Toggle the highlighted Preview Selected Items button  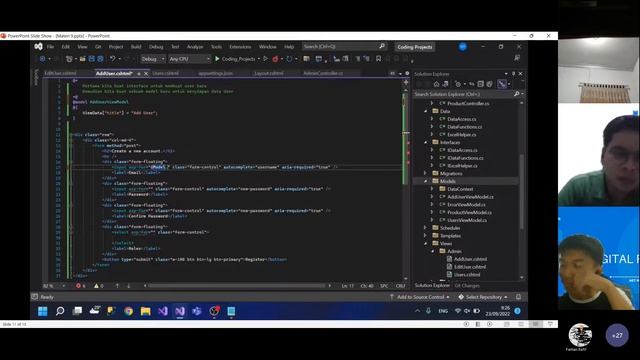[502, 84]
